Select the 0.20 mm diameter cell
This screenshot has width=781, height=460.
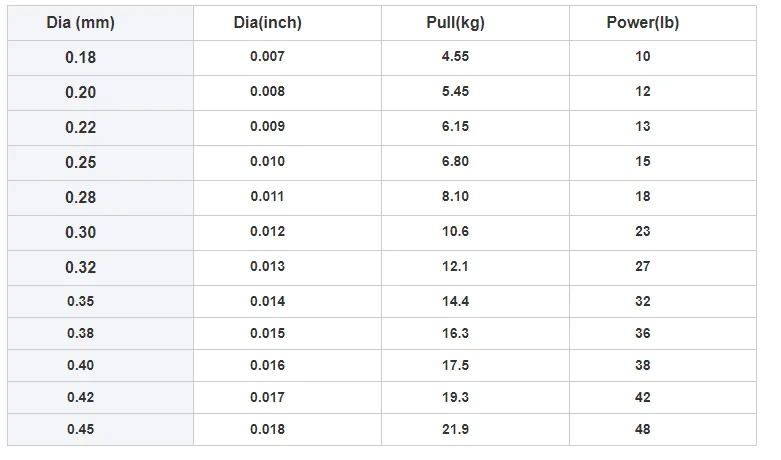pyautogui.click(x=81, y=92)
